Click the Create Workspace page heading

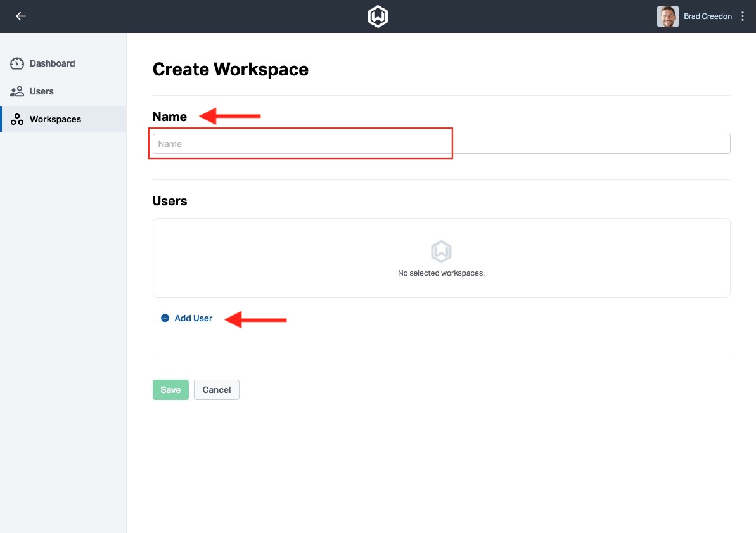pos(230,69)
